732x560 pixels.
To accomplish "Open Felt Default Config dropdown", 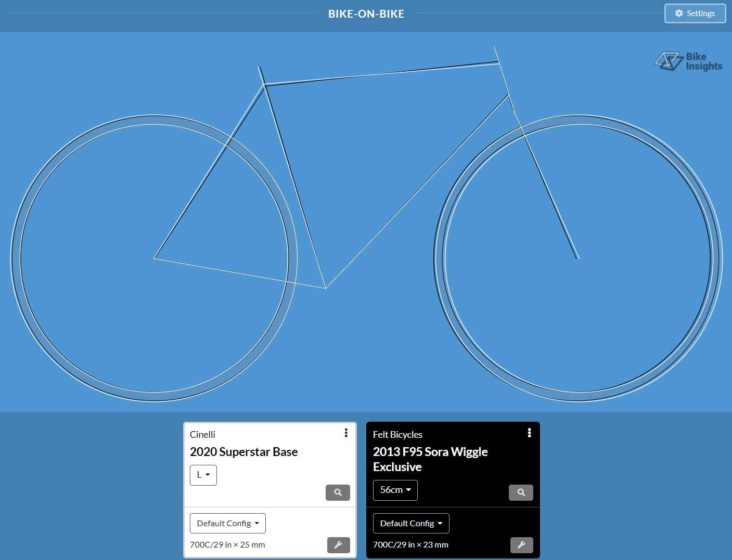I will [411, 524].
